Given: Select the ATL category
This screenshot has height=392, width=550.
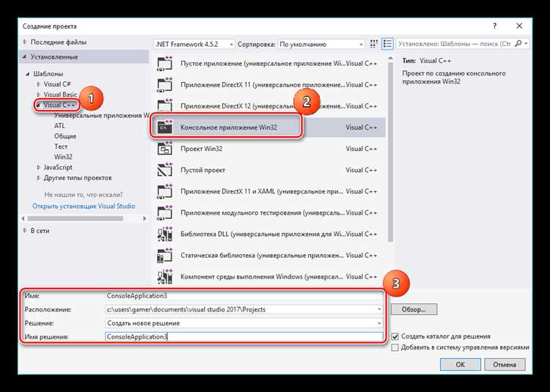Looking at the screenshot, I should [59, 125].
